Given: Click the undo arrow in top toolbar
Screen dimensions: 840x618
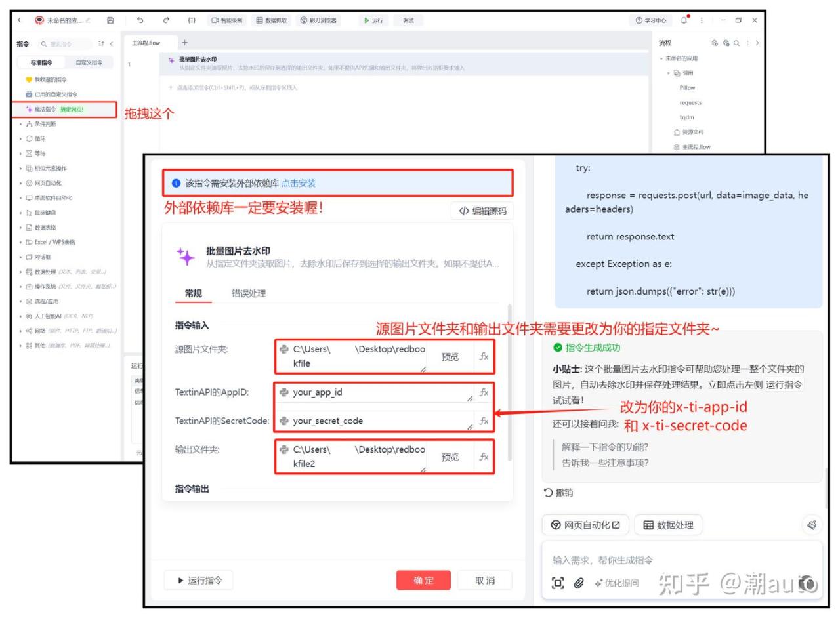Looking at the screenshot, I should [x=140, y=20].
